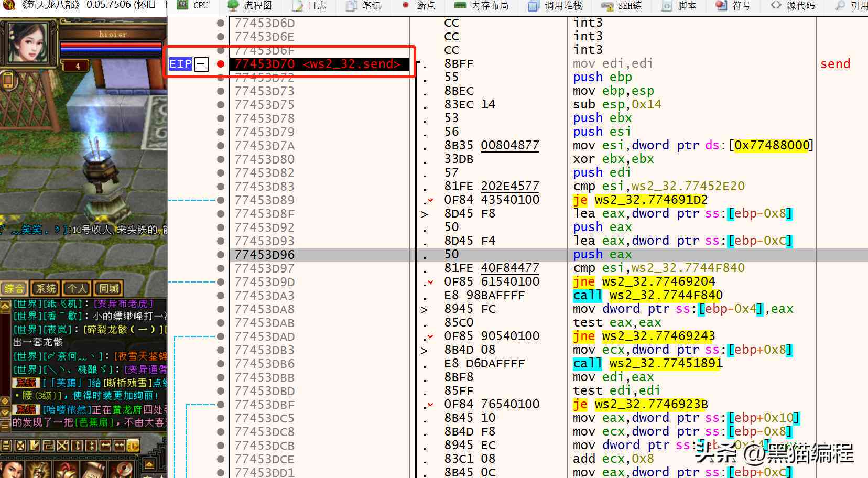Screen dimensions: 868x478
Task: Toggle breakpoint dot for address 77453D78
Action: point(221,118)
